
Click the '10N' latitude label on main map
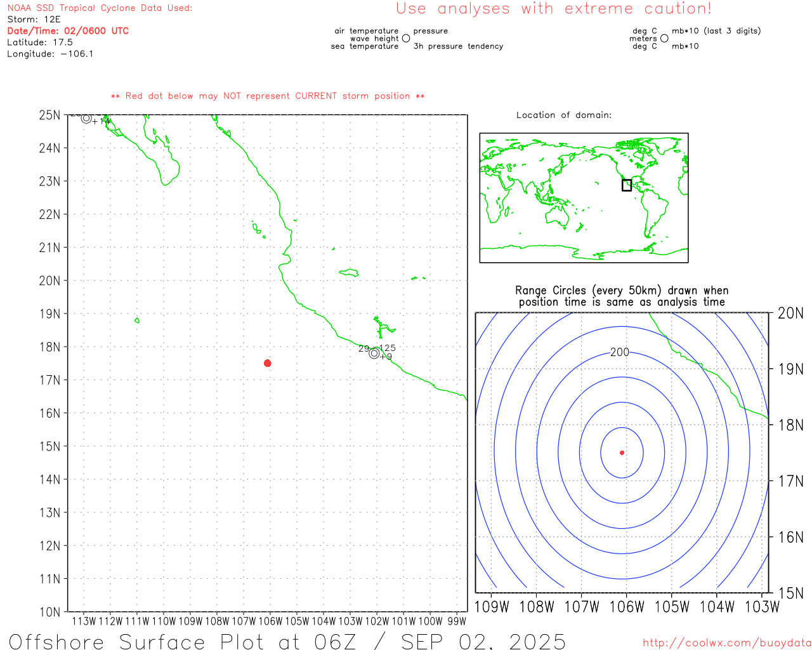coord(49,612)
